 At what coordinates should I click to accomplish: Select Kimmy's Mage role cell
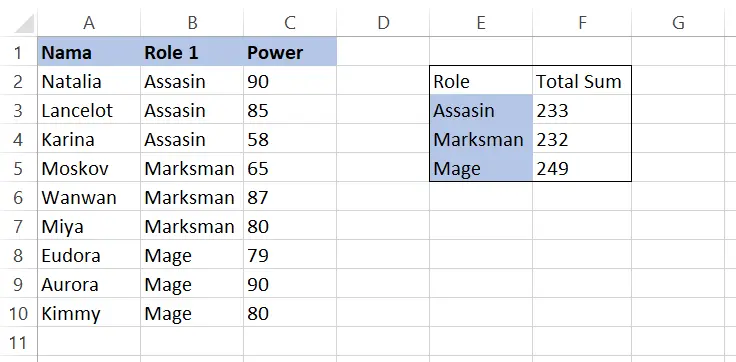pyautogui.click(x=192, y=313)
